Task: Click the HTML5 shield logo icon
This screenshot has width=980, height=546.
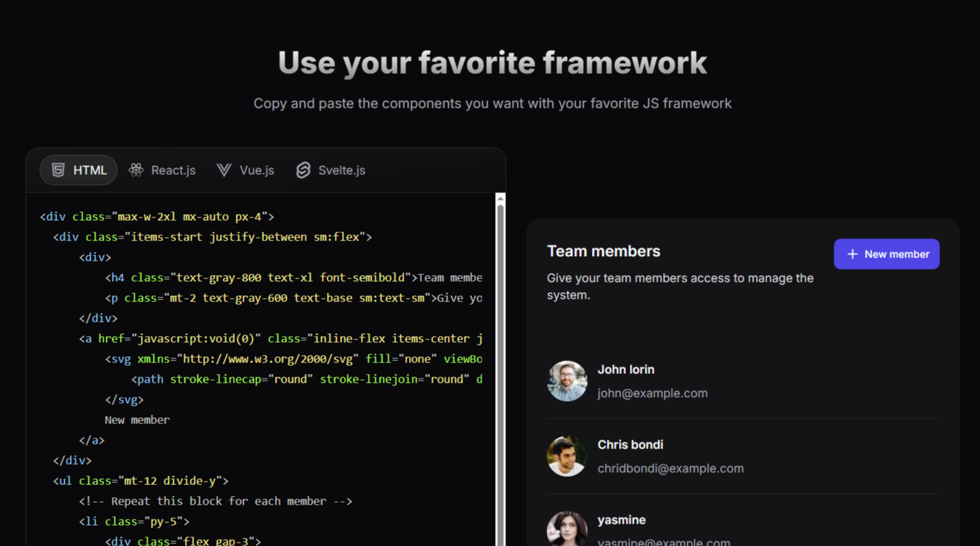Action: tap(58, 170)
